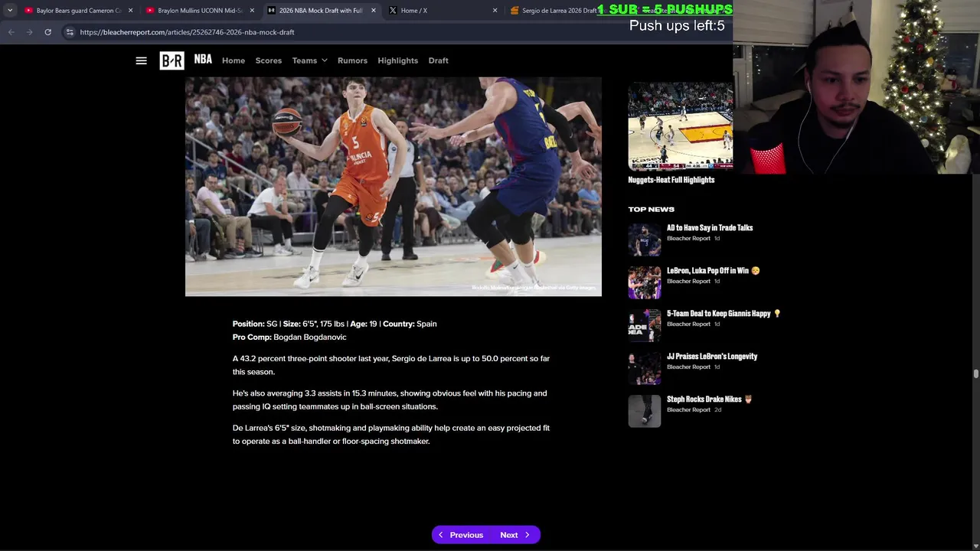Close the Braylon Mullins UCONN tab
Image resolution: width=980 pixels, height=551 pixels.
(252, 11)
